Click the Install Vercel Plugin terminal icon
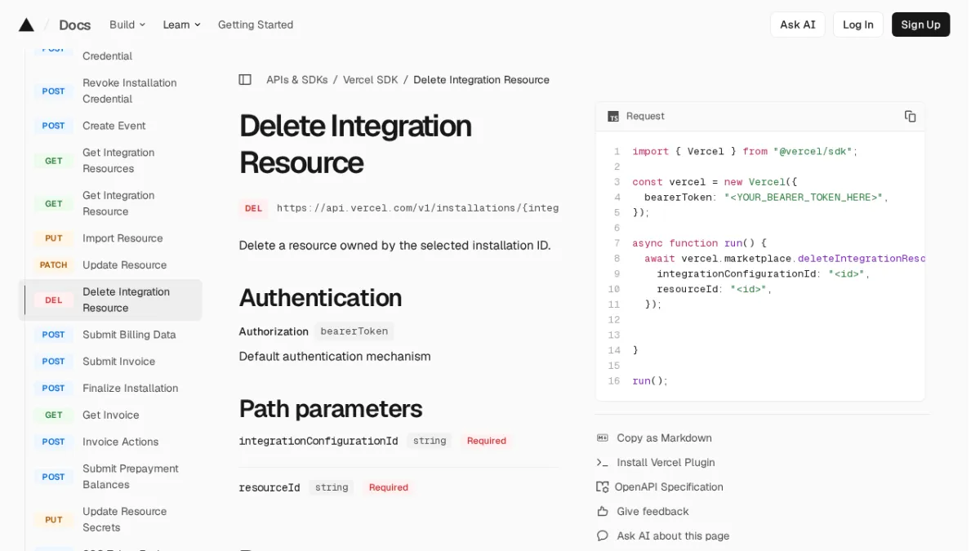The width and height of the screenshot is (980, 551). (x=603, y=462)
